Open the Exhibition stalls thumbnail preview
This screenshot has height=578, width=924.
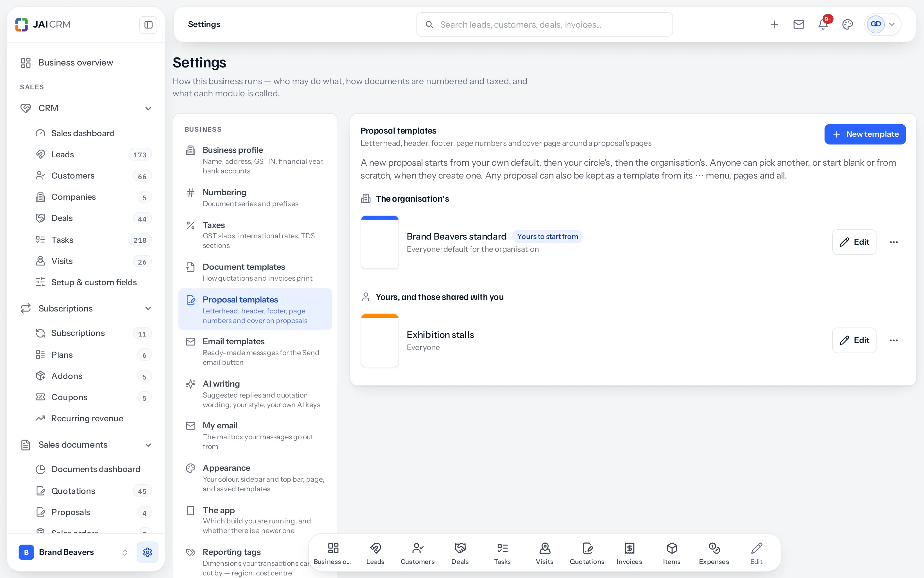click(380, 340)
